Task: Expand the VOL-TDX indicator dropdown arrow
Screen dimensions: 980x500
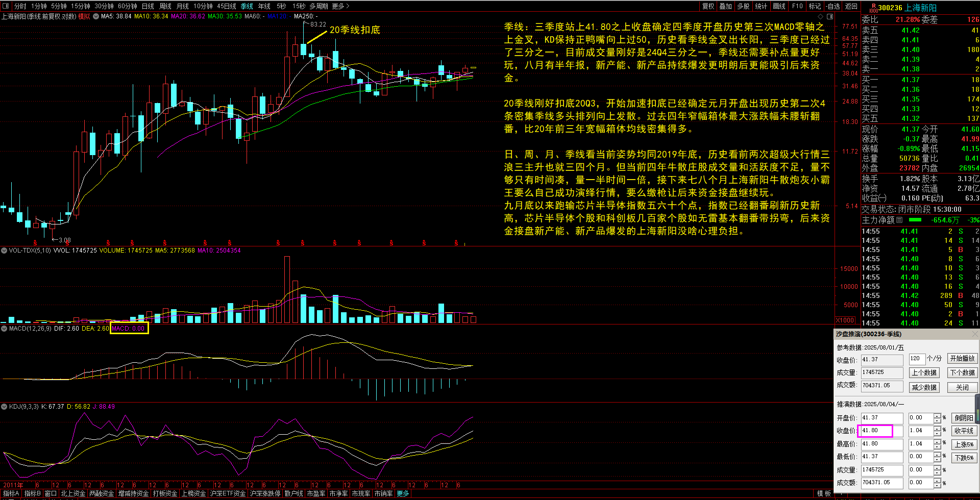Action: tap(4, 251)
